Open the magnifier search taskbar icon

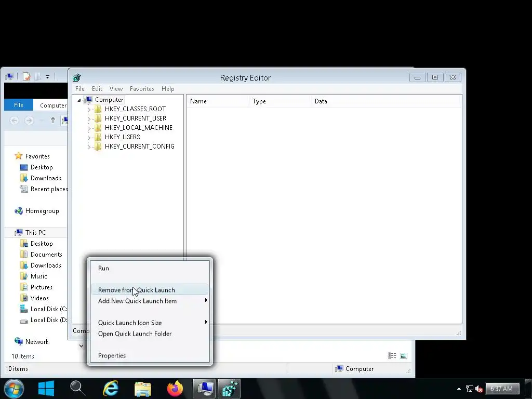[x=78, y=389]
